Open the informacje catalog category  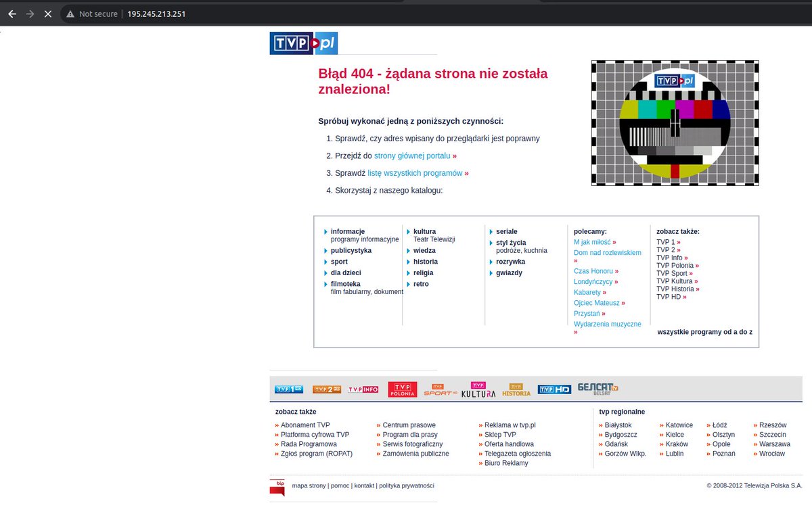[x=348, y=231]
